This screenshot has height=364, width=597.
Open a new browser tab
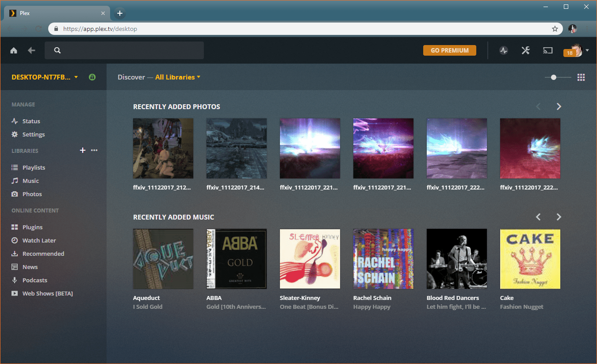point(119,13)
